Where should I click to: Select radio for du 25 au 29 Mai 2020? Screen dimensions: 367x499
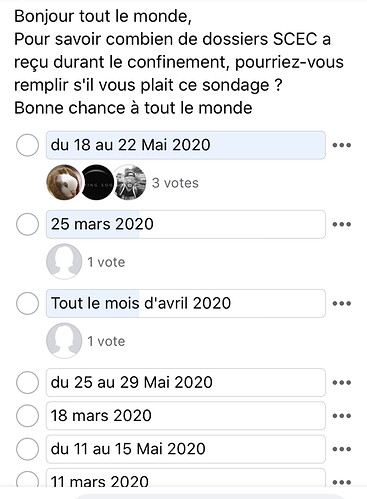point(27,382)
